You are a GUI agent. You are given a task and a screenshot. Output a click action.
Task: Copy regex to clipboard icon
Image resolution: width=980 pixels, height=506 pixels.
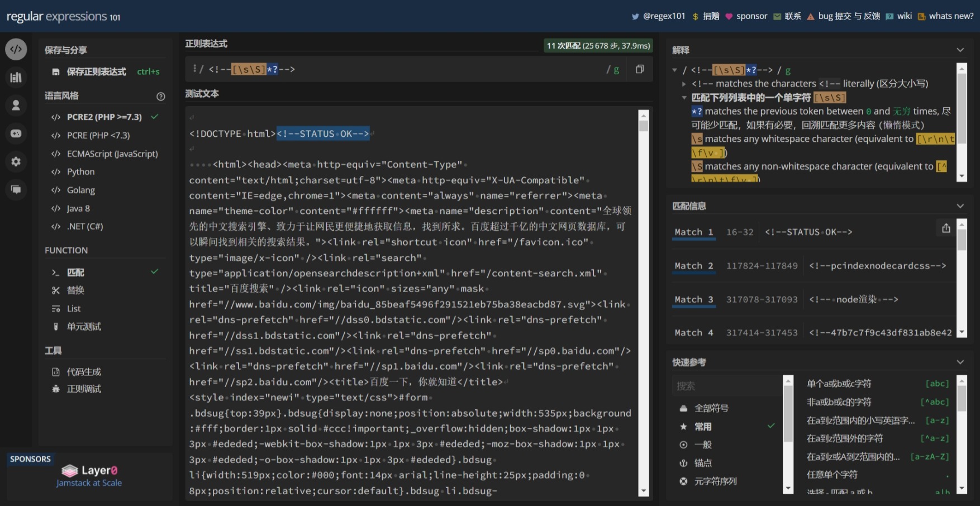(640, 69)
